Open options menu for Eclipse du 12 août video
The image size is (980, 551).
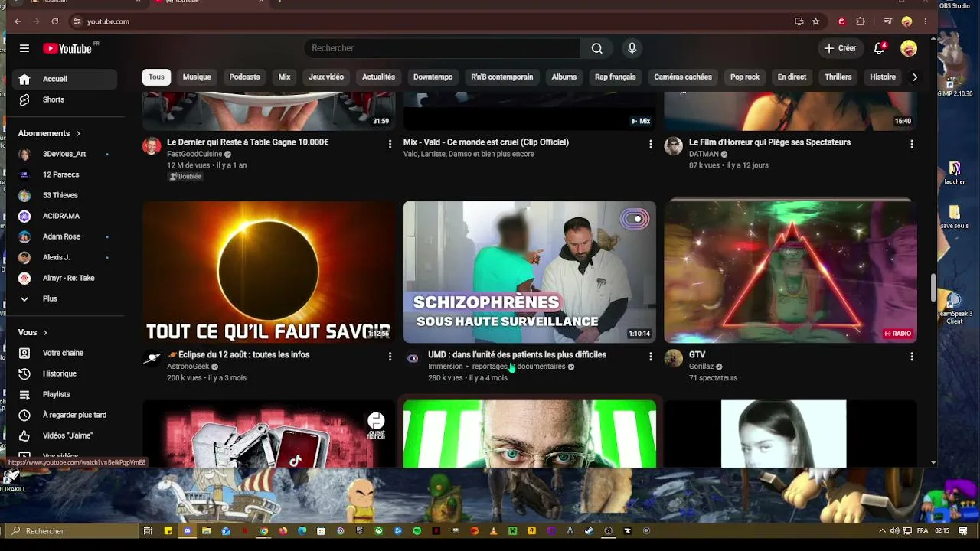point(390,357)
